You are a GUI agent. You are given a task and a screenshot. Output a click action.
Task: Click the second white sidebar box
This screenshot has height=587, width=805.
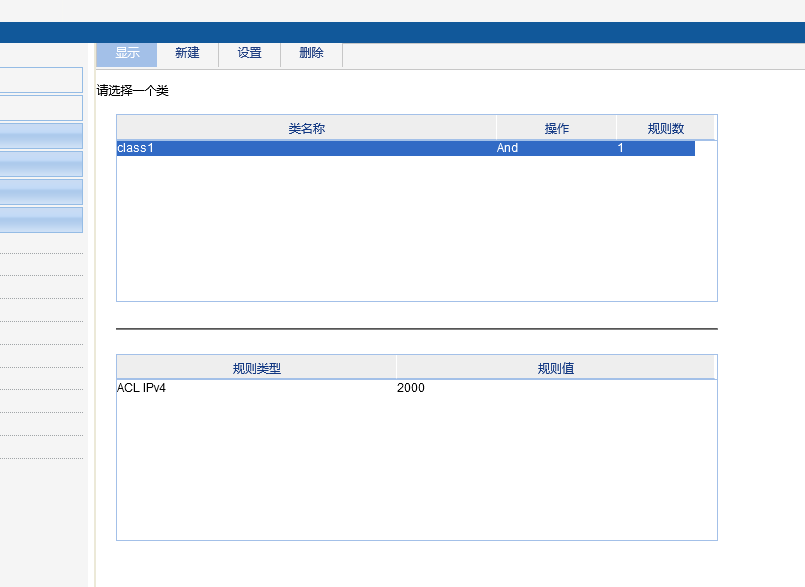click(41, 108)
